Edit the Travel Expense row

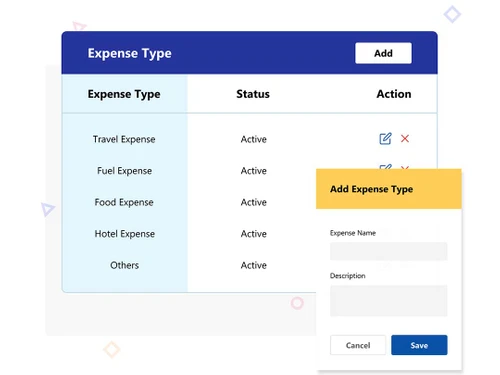click(385, 139)
